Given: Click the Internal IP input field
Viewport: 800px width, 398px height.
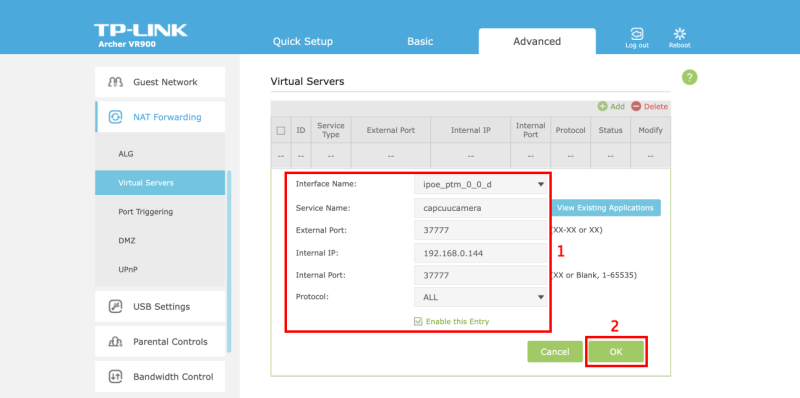Looking at the screenshot, I should pyautogui.click(x=481, y=253).
